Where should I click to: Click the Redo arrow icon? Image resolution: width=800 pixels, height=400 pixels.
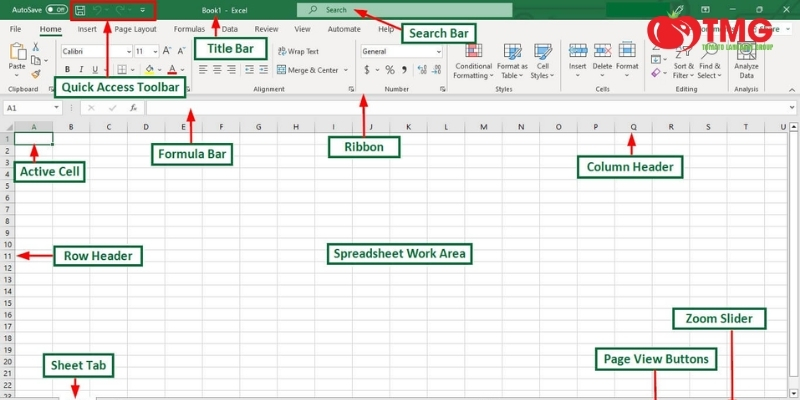(x=120, y=10)
